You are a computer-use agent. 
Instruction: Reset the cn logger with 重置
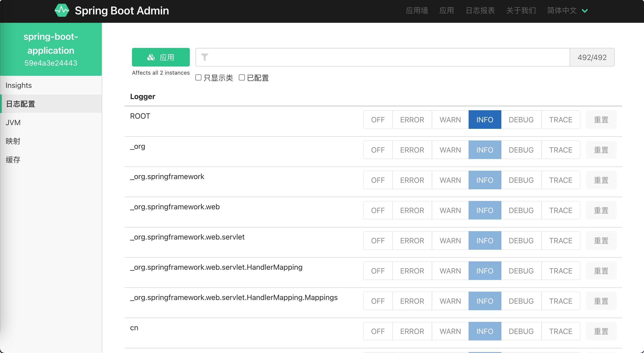pyautogui.click(x=601, y=331)
